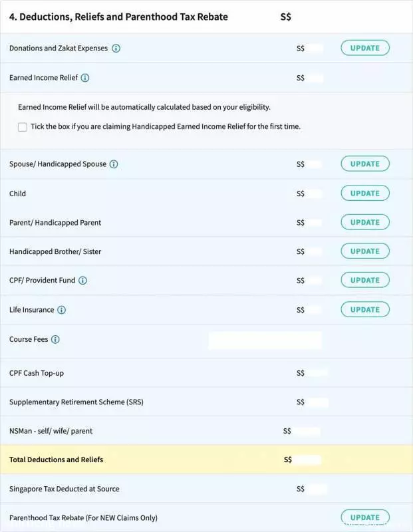Open info icon for Donations and Zakat Expenses
Viewport: 413px width, 532px height.
[x=116, y=48]
